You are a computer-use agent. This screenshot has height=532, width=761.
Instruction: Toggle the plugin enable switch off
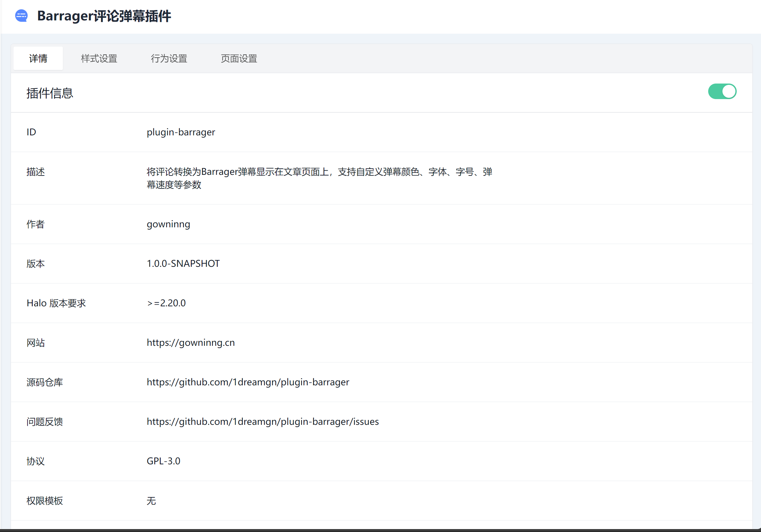click(722, 91)
